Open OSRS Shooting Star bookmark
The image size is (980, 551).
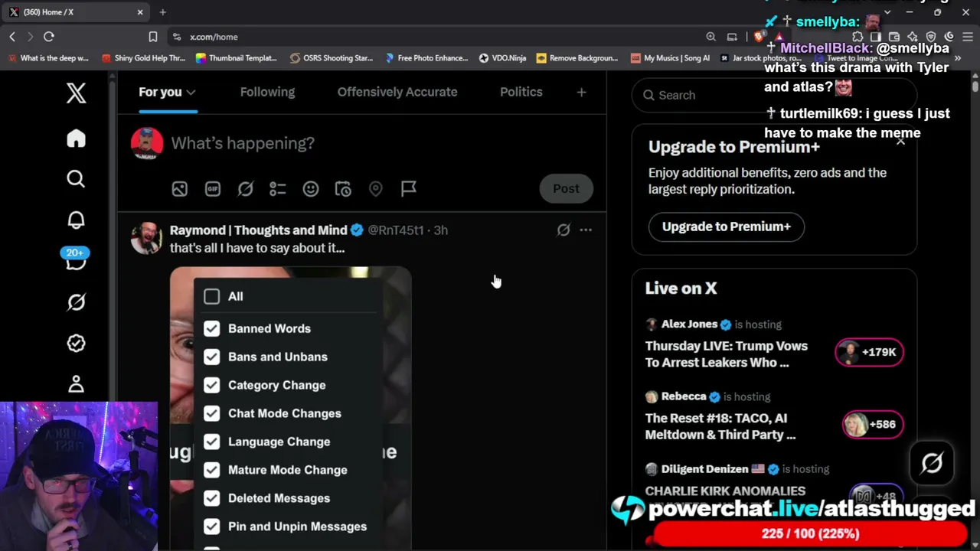tap(331, 58)
